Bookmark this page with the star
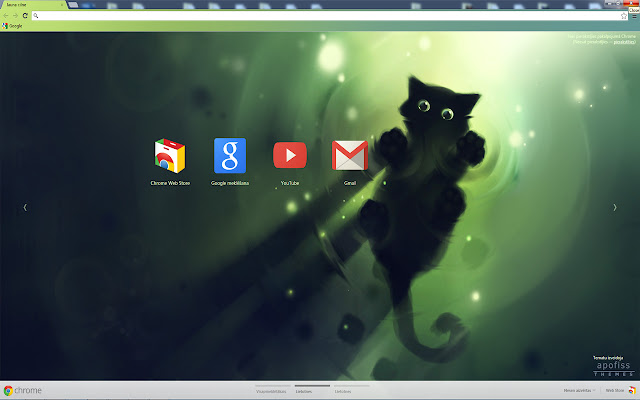The width and height of the screenshot is (640, 400). pos(624,16)
